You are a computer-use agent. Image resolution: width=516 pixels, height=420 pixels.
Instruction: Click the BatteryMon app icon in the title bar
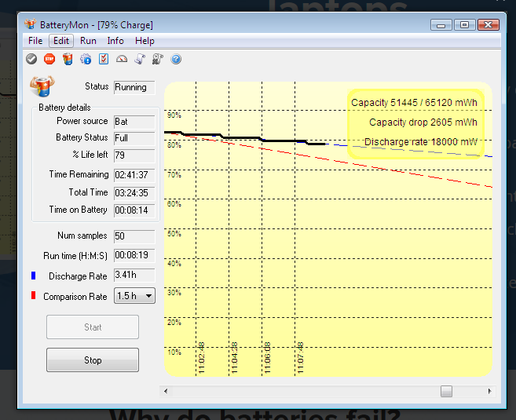(30, 24)
